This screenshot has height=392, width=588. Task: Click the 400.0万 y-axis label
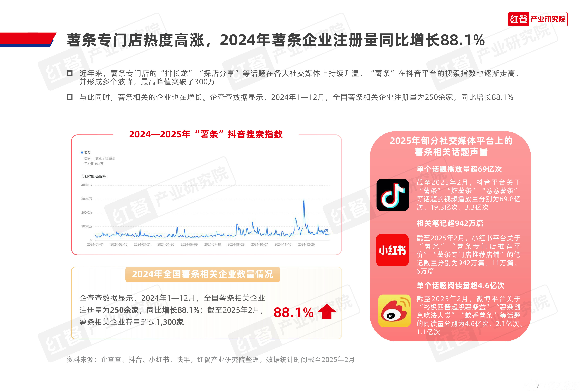87,185
